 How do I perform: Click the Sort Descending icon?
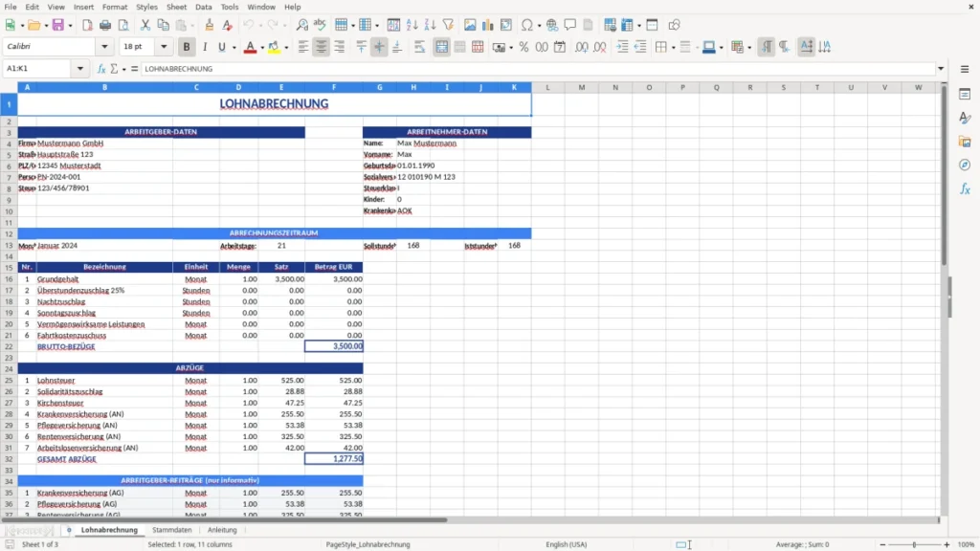(430, 25)
